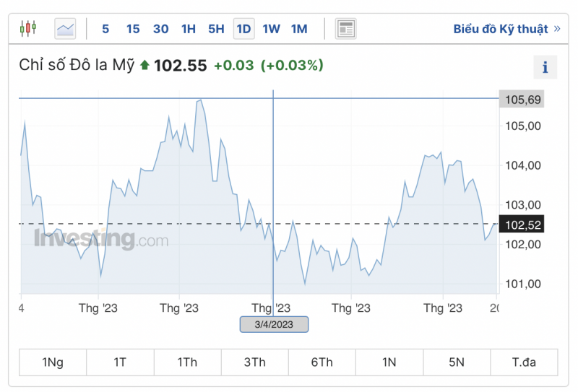
Task: Switch to candlestick chart type
Action: pos(29,29)
